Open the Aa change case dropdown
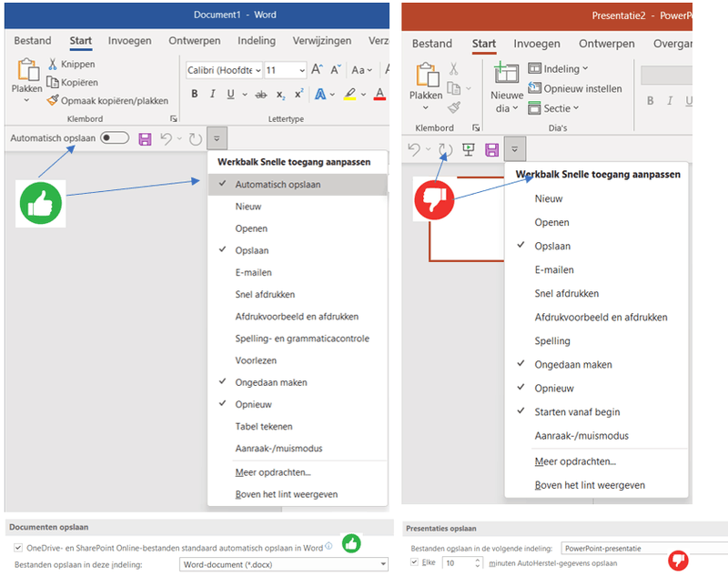This screenshot has width=728, height=577. 361,70
